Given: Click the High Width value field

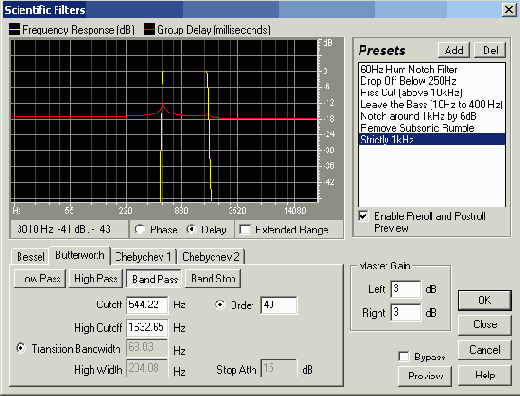Looking at the screenshot, I should pos(147,368).
